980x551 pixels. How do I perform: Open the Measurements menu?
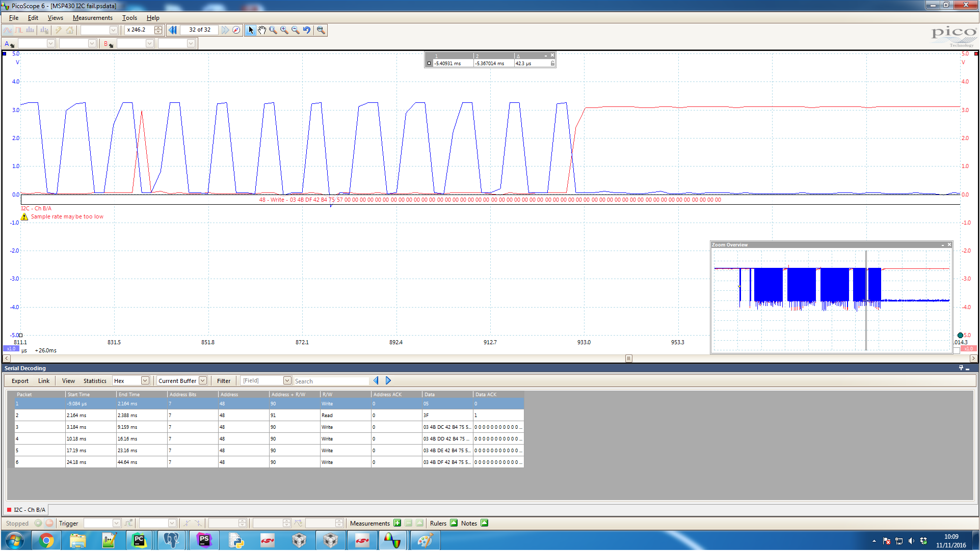(x=92, y=18)
